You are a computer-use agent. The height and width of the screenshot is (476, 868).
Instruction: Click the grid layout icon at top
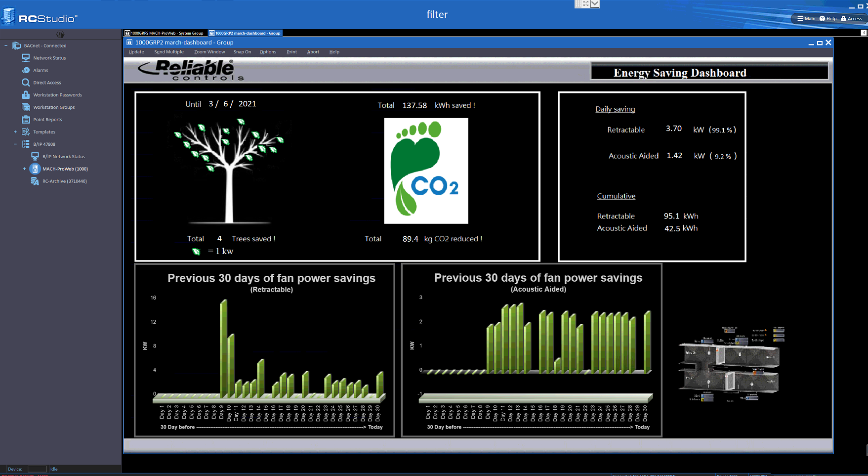(578, 4)
